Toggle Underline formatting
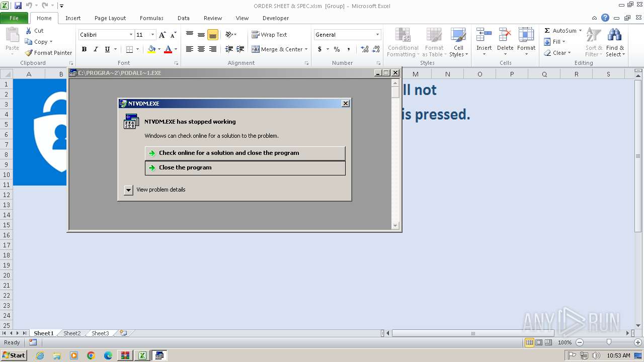The height and width of the screenshot is (362, 644). coord(107,49)
